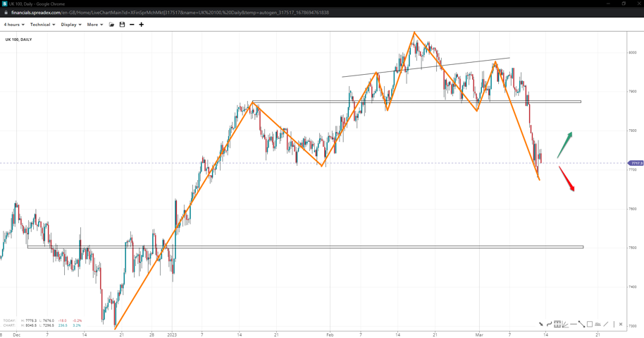Expand the 4 hours timeframe dropdown
644x338 pixels.
[x=14, y=25]
